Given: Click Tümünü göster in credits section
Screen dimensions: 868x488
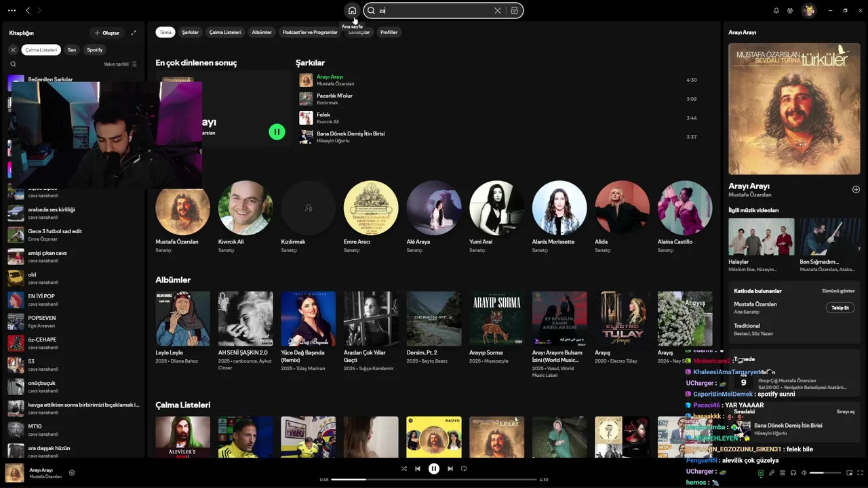Looking at the screenshot, I should pyautogui.click(x=838, y=291).
